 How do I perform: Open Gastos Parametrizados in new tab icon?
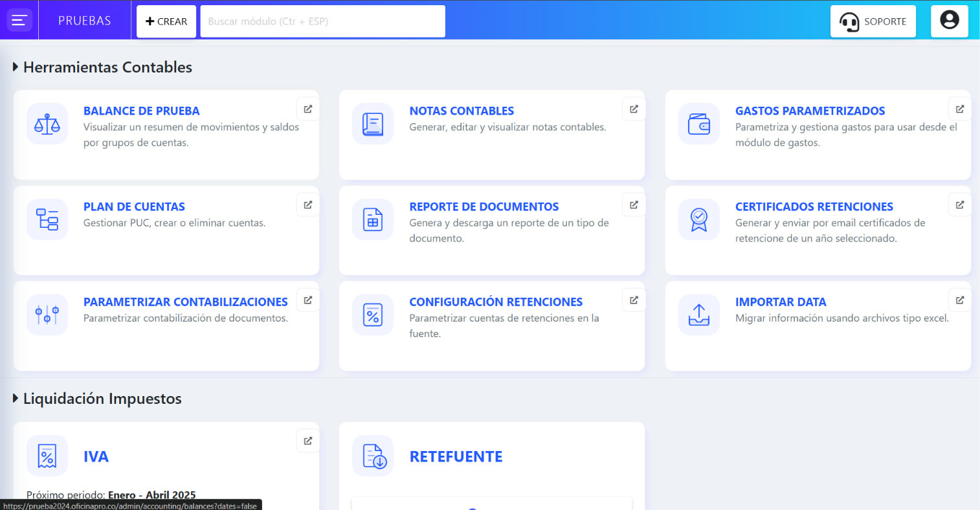click(x=960, y=109)
